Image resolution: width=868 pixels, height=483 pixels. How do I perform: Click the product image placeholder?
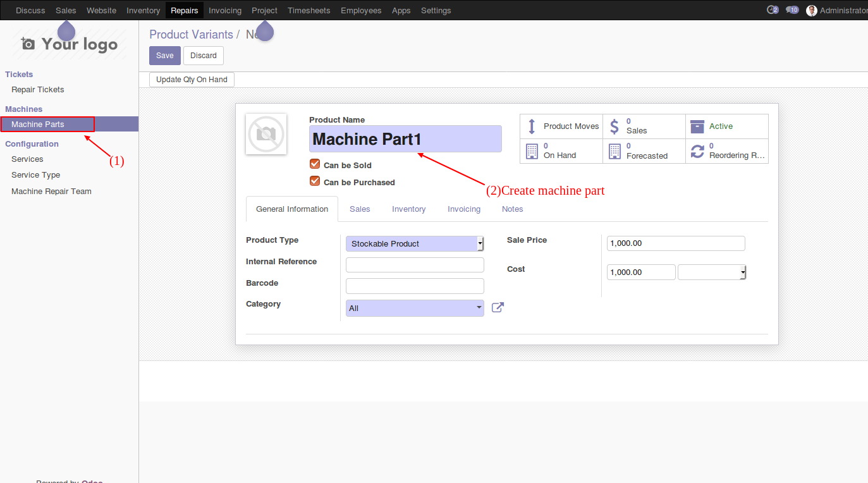point(266,134)
